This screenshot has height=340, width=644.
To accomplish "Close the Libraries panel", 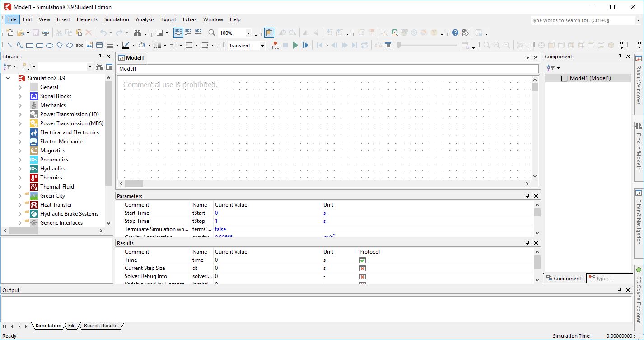I will coord(108,56).
